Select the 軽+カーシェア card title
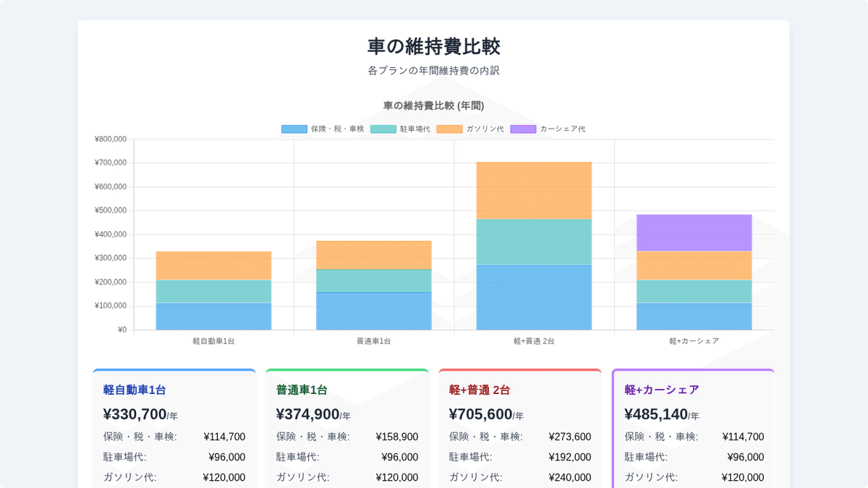 (x=662, y=390)
